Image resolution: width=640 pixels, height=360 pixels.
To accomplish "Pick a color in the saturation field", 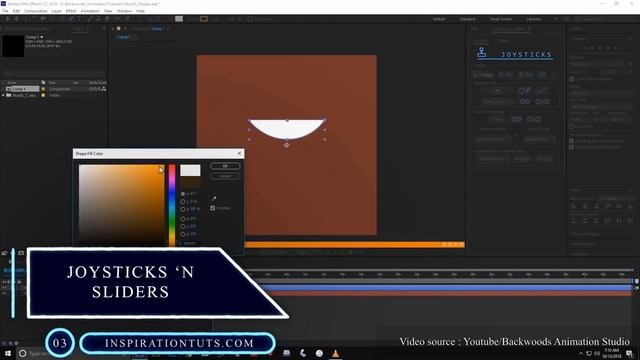I will point(122,205).
